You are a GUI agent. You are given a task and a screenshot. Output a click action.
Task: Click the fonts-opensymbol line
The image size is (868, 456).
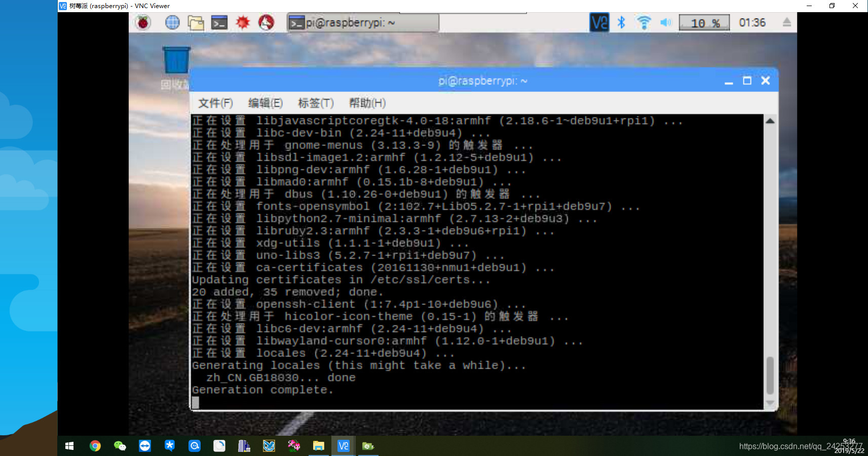416,207
